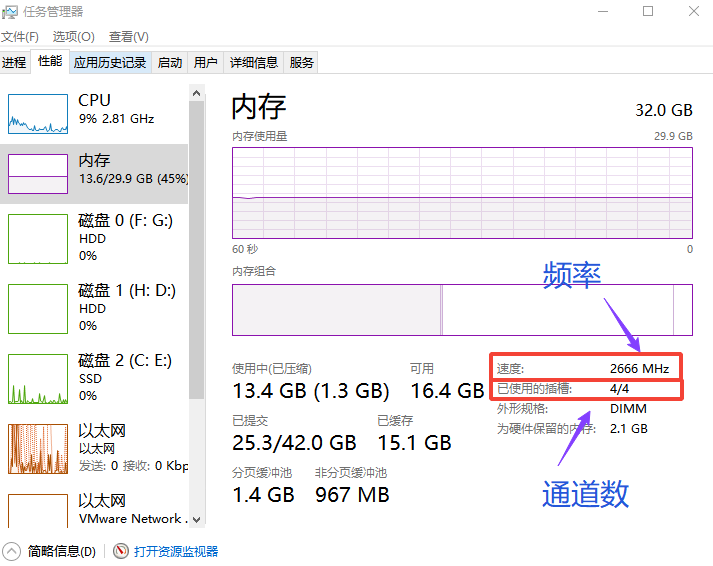The image size is (713, 566).
Task: Open the 查看(V) menu
Action: coord(129,36)
